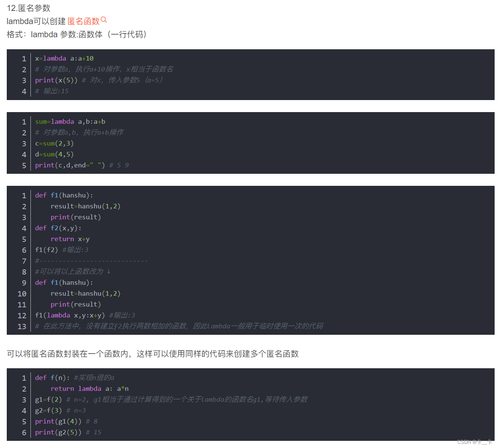Screen dimensions: 498x448
Task: Click code line sum=lambda a,b:a+b
Action: tap(70, 122)
